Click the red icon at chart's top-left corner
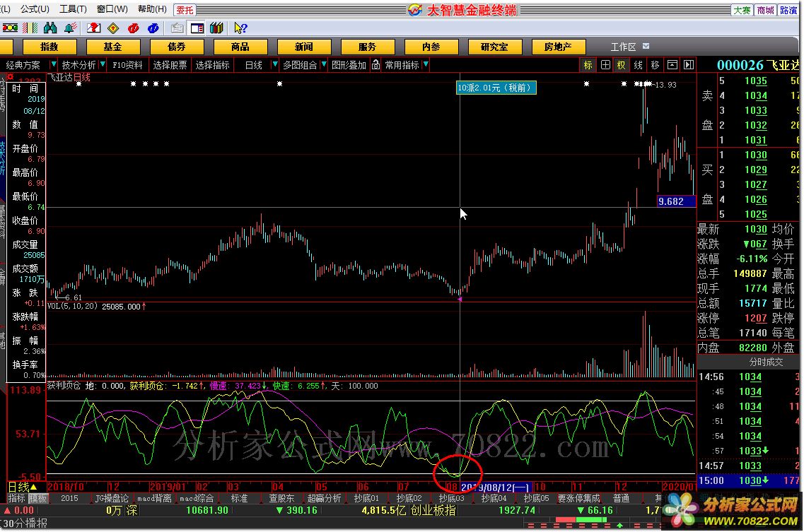 (x=10, y=77)
